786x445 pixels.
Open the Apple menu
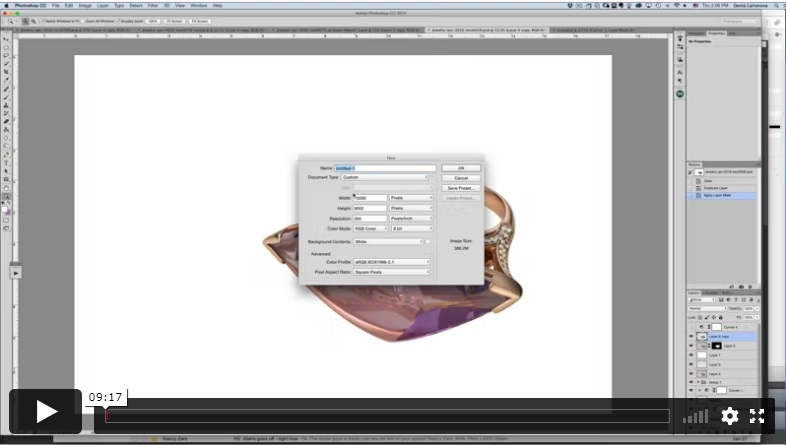click(x=7, y=6)
